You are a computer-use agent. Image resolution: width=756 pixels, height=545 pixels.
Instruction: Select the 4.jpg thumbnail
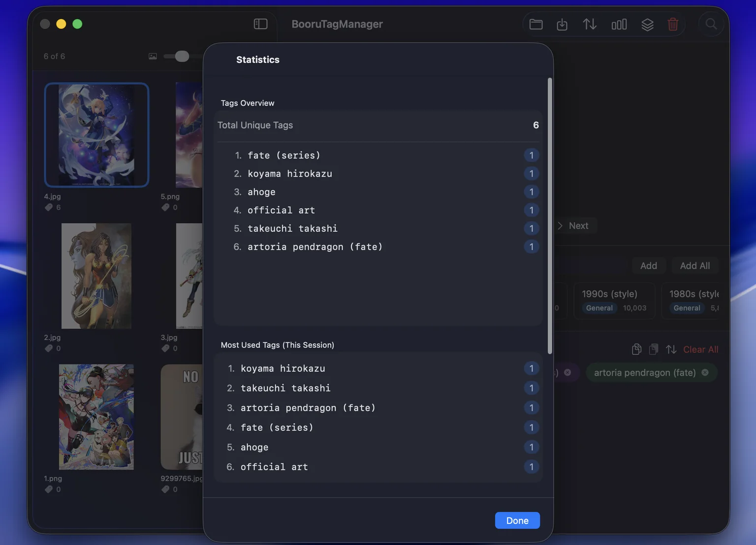click(96, 135)
